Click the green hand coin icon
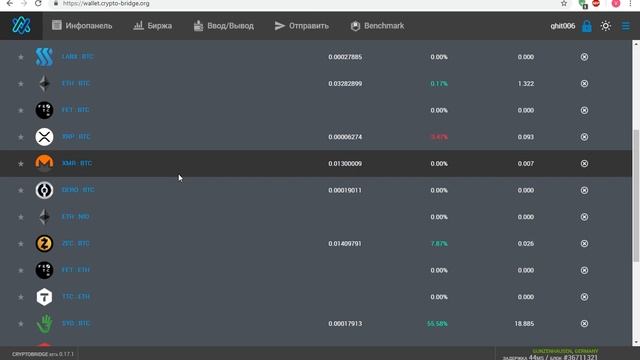 44,323
